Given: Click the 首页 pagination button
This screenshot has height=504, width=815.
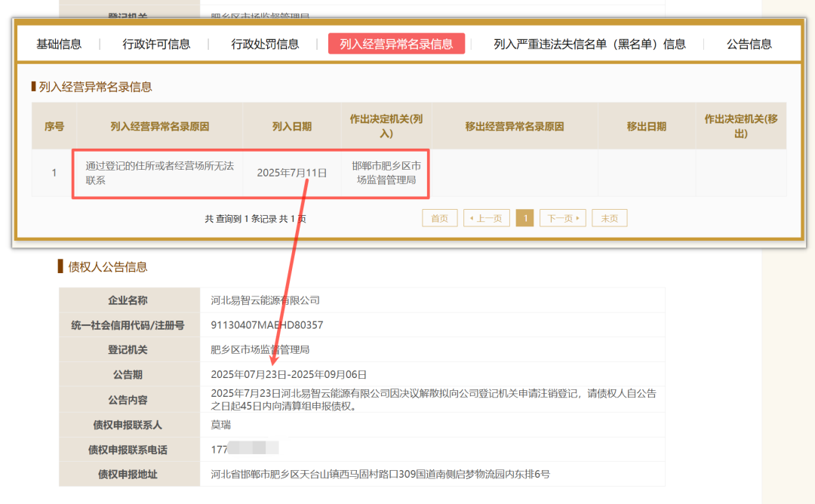Looking at the screenshot, I should [x=439, y=217].
